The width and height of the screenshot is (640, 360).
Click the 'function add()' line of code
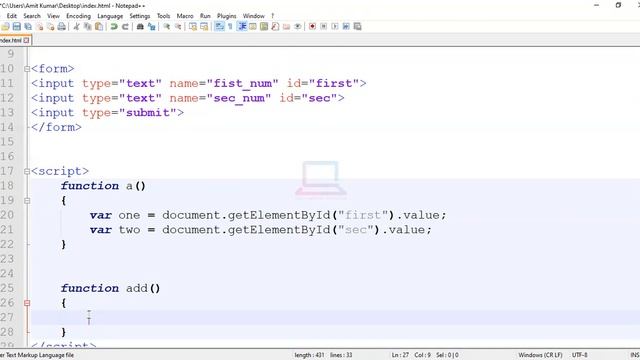[x=110, y=289]
